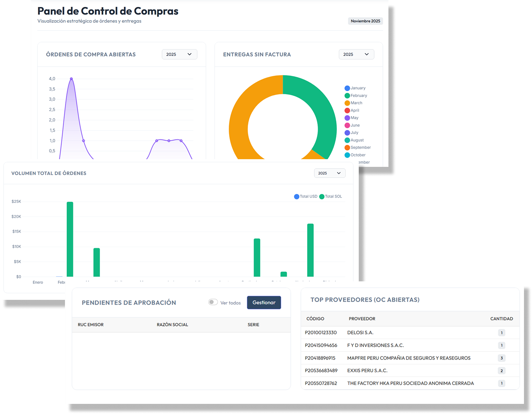The image size is (532, 414).
Task: Click February legend dot in donut chart
Action: pos(347,96)
